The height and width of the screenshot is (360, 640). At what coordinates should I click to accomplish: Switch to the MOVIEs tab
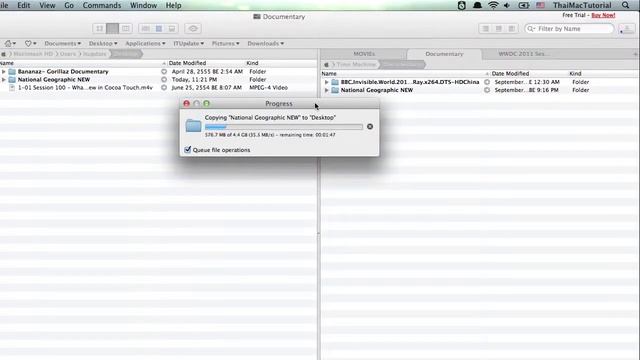[364, 54]
